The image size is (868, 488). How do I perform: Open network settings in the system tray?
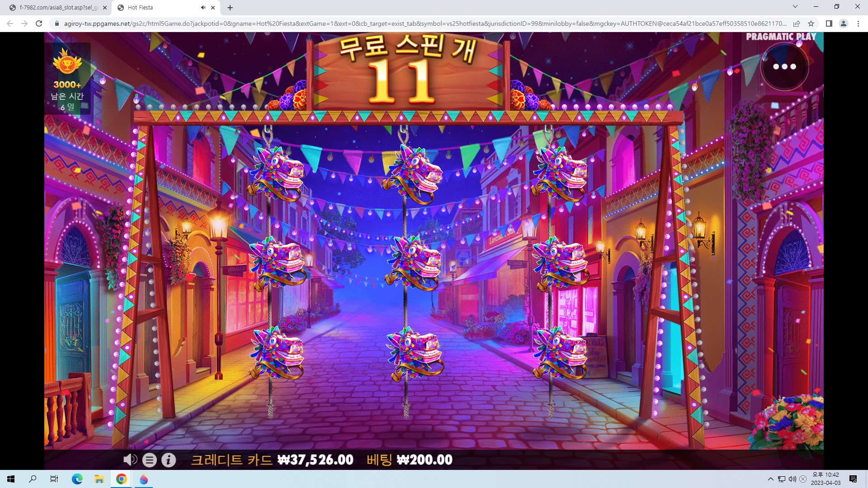click(782, 479)
